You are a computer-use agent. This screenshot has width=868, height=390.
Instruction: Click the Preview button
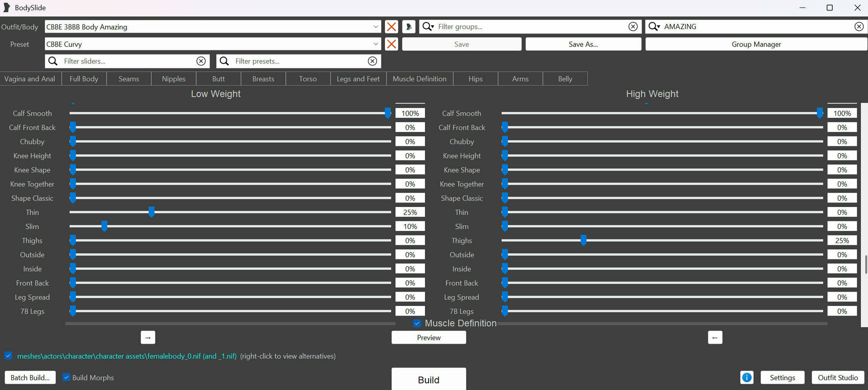click(x=429, y=338)
